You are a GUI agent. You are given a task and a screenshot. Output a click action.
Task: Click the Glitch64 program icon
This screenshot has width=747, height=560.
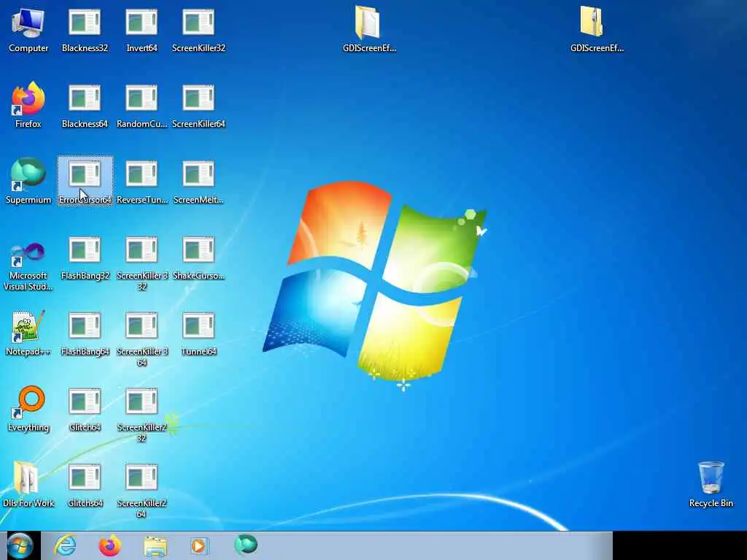[x=85, y=409]
